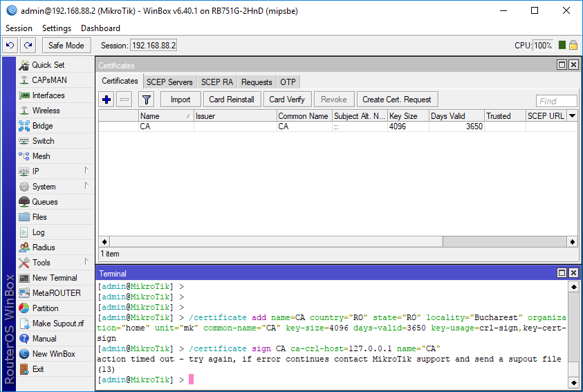Screen dimensions: 583x392
Task: Open Queues from the sidebar
Action: [x=44, y=202]
